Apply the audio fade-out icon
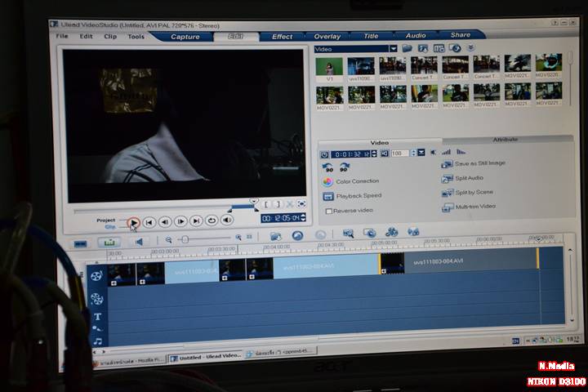588x392 pixels. point(461,152)
